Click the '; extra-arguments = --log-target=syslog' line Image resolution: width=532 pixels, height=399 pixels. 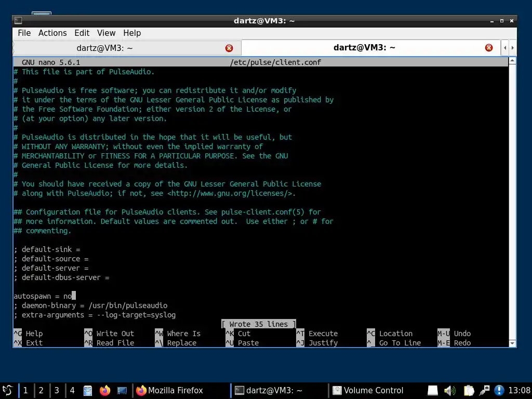pos(95,315)
